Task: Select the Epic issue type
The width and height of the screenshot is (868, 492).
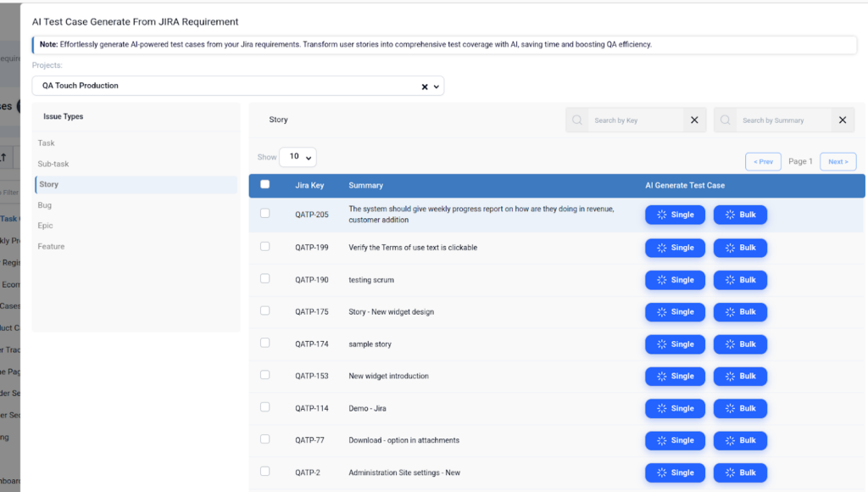Action: pos(47,226)
